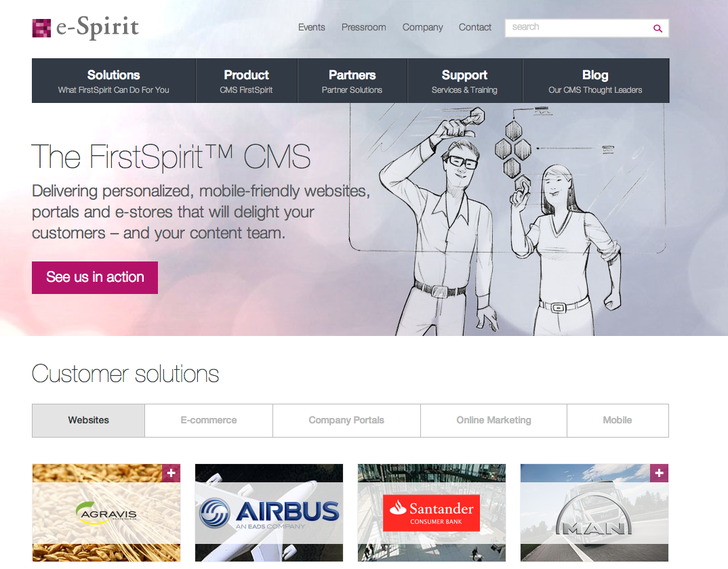Select the Mobile tab
The height and width of the screenshot is (569, 728).
pos(618,421)
